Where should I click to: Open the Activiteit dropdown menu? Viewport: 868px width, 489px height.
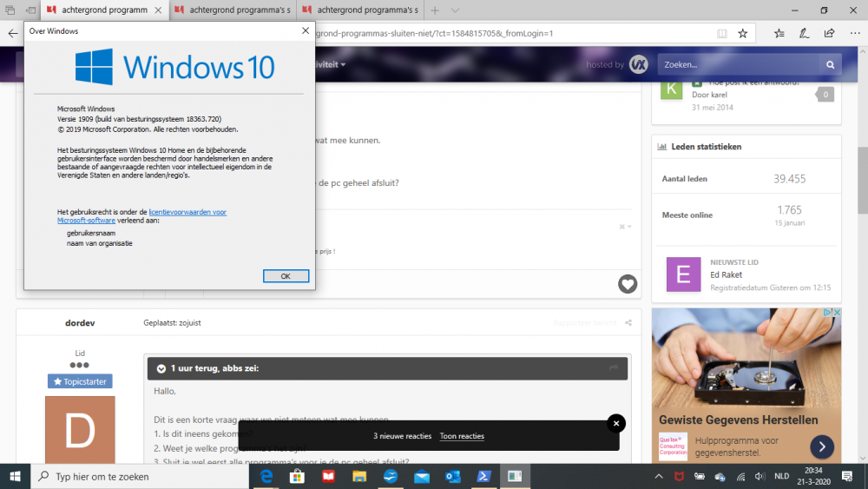click(x=331, y=65)
